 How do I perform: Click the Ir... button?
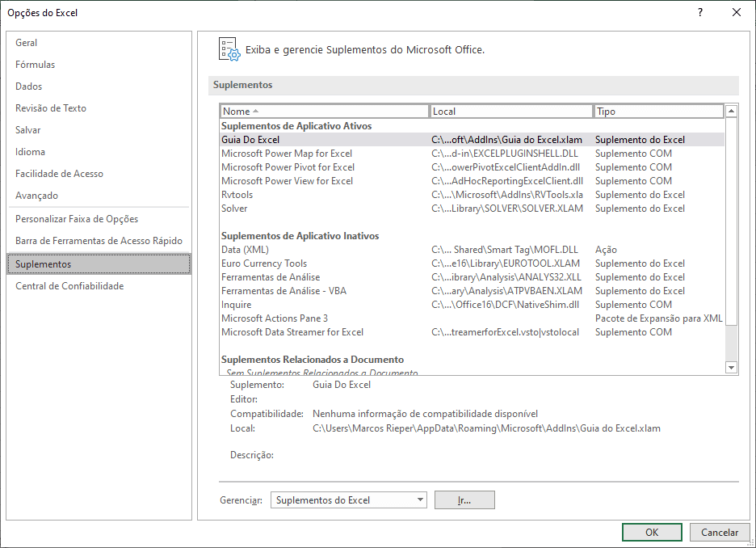pyautogui.click(x=464, y=500)
